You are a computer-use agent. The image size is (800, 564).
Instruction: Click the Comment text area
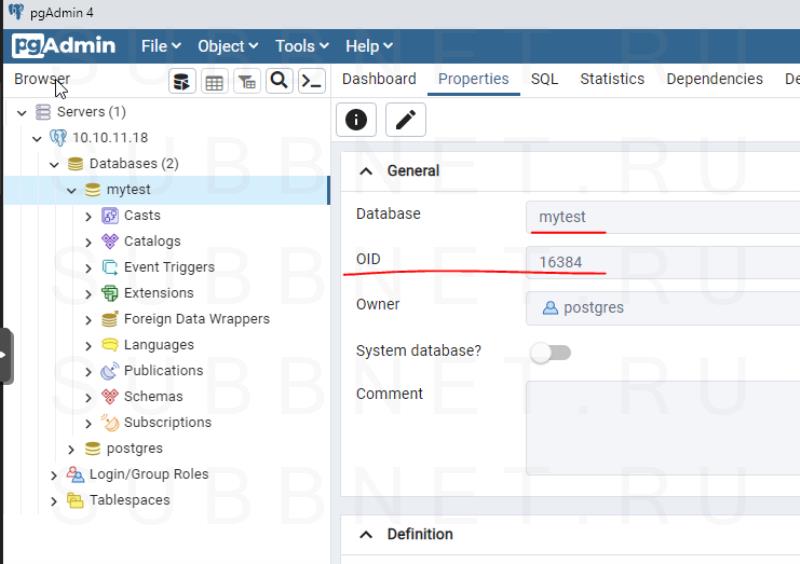(x=662, y=427)
